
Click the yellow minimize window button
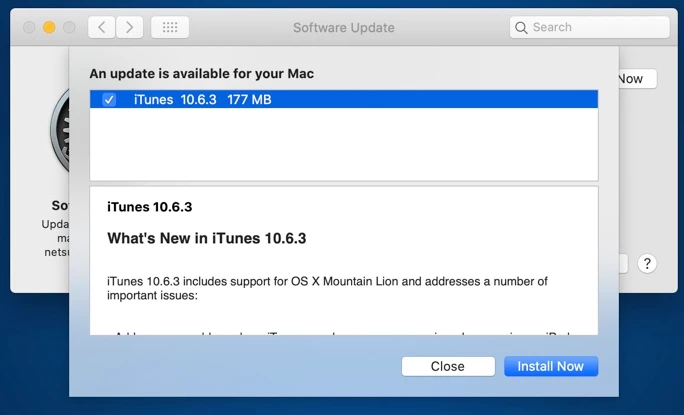[49, 27]
